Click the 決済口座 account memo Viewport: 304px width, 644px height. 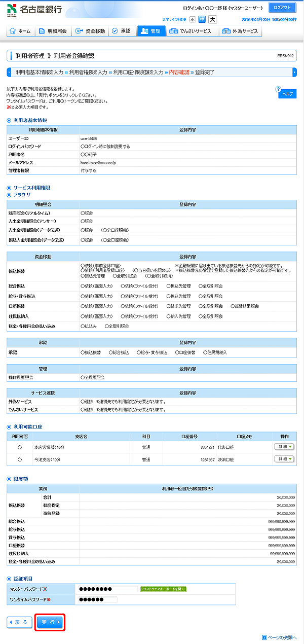pos(226,458)
